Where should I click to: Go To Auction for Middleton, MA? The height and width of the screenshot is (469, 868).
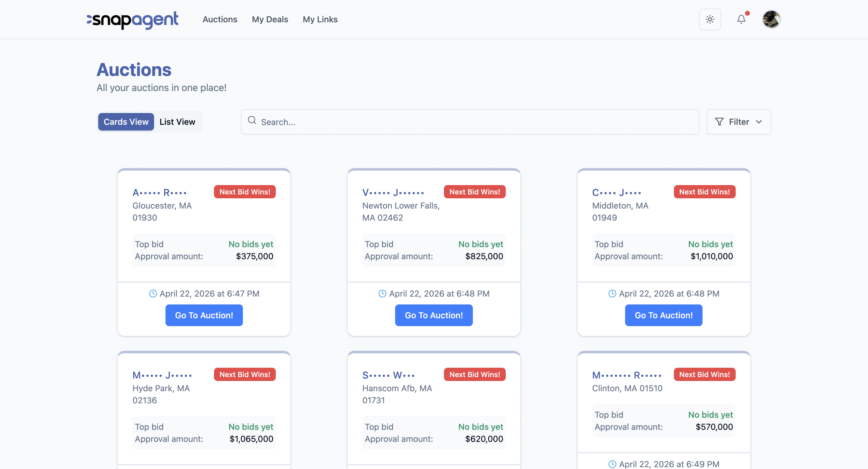663,315
